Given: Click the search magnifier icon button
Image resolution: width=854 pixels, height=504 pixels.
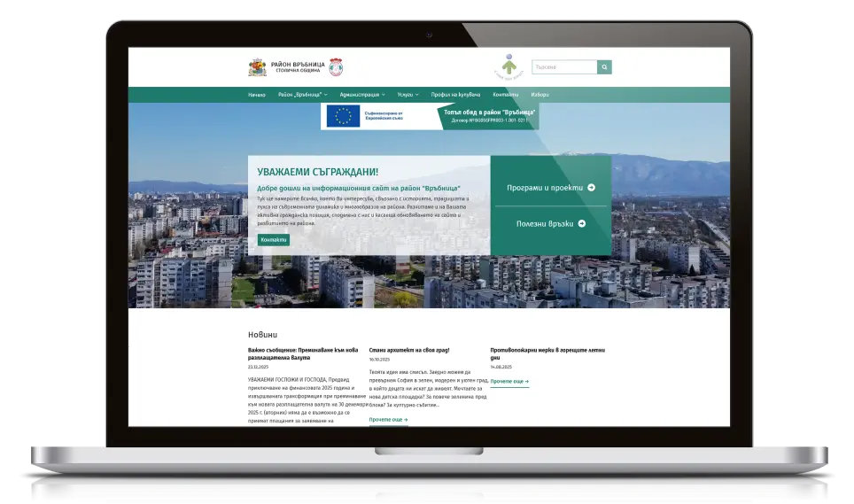Looking at the screenshot, I should (x=604, y=67).
